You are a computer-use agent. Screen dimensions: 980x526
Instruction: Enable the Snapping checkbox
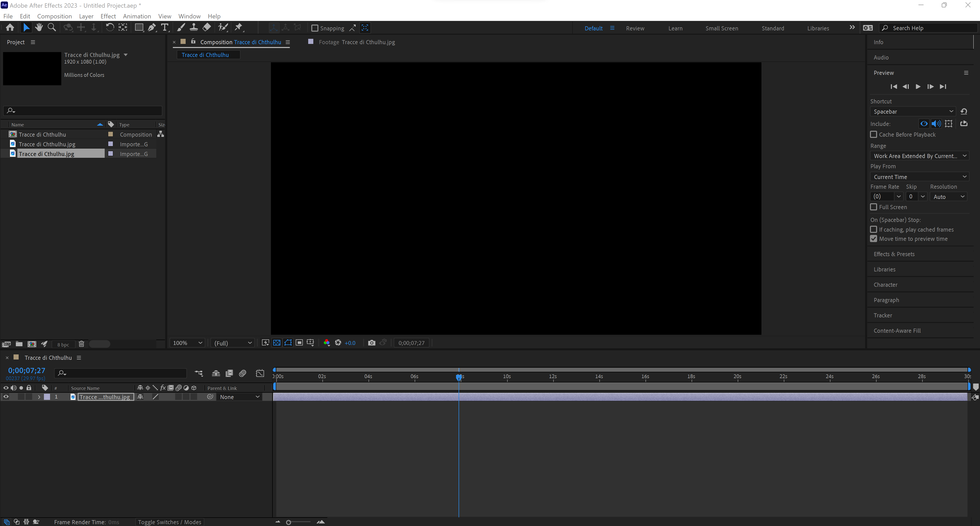(315, 28)
